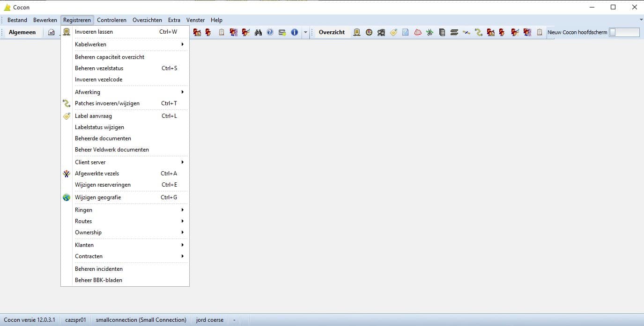The width and height of the screenshot is (644, 326).
Task: Choose Wijzigen reserveringen
Action: (x=125, y=185)
